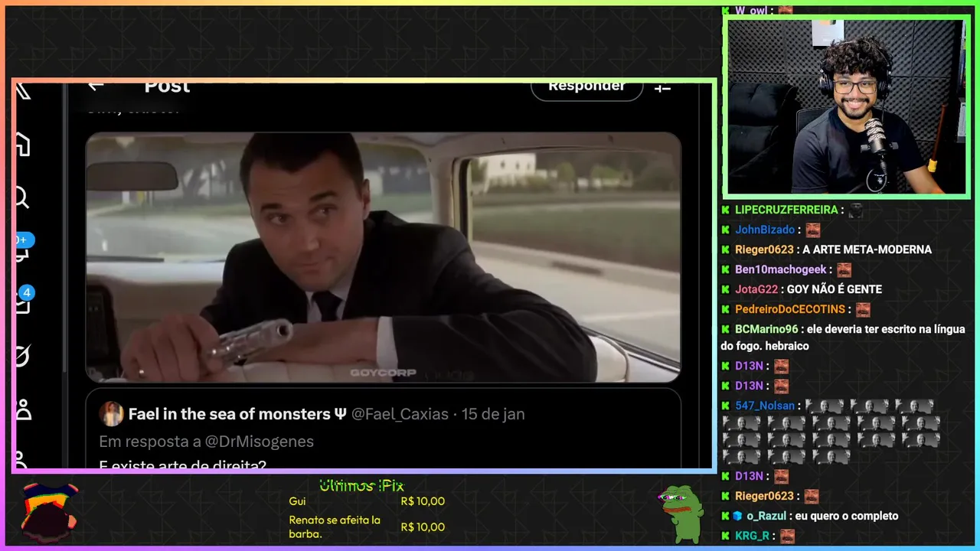Click the blue badge beside o_Razul
Image resolution: width=980 pixels, height=551 pixels.
(737, 516)
